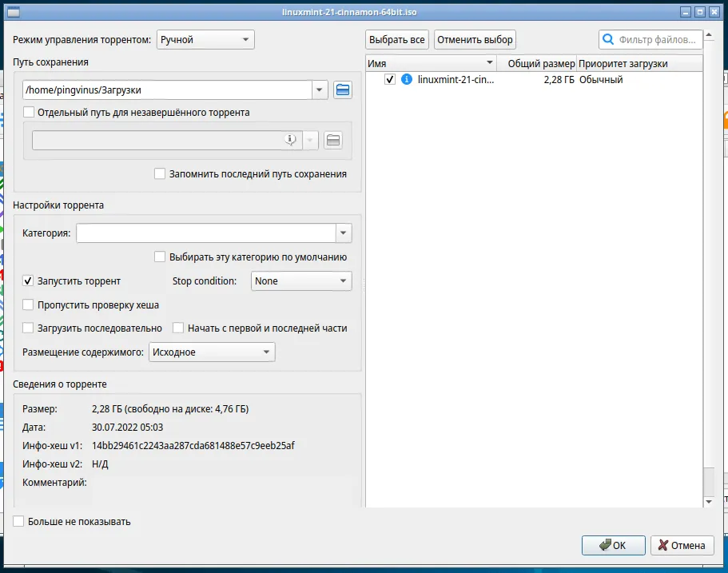
Task: Confirm the dialog with OK button
Action: click(x=613, y=545)
